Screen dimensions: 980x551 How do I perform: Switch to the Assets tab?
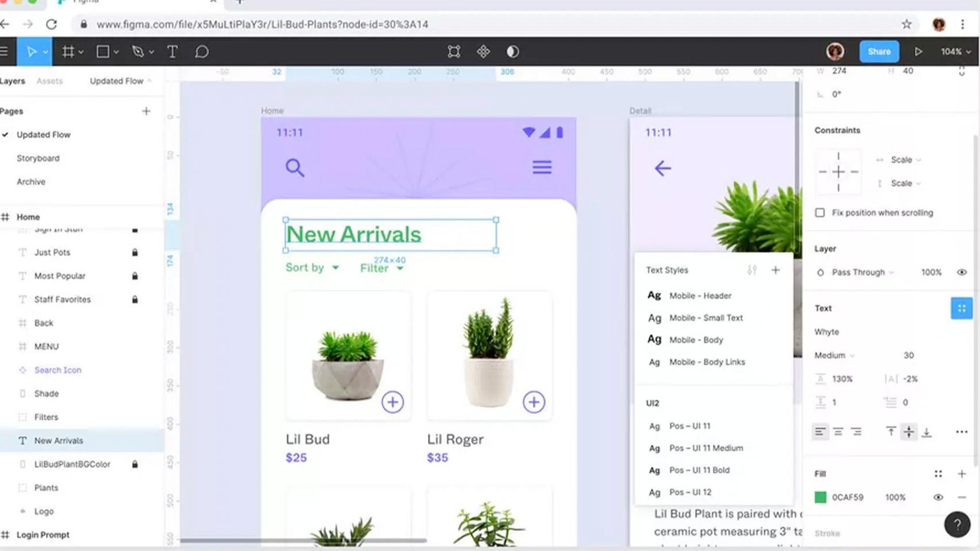(49, 81)
